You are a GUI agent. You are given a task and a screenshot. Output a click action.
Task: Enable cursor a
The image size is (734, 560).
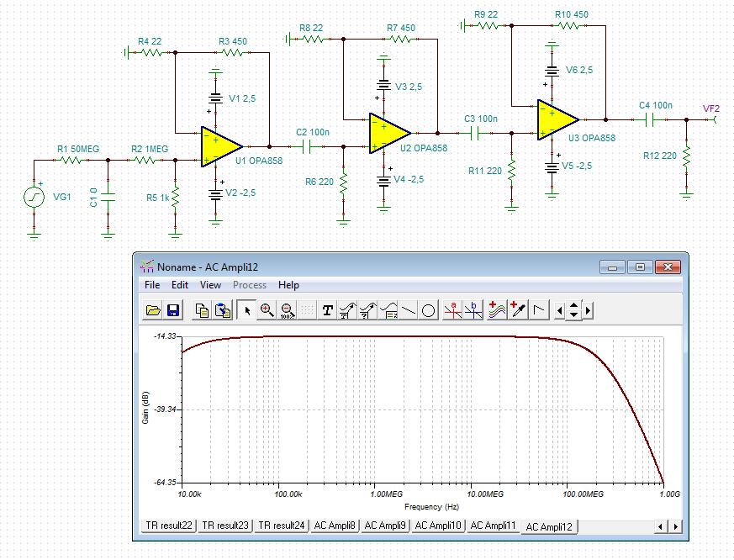click(452, 310)
